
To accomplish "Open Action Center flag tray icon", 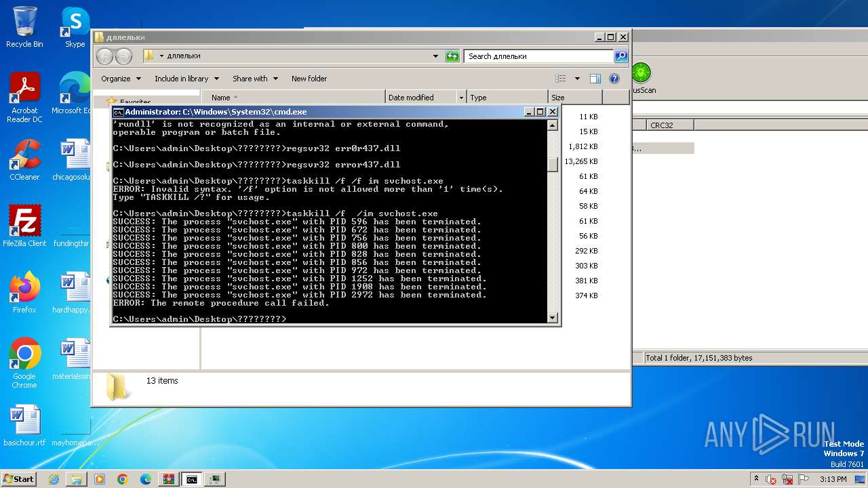I will 804,479.
